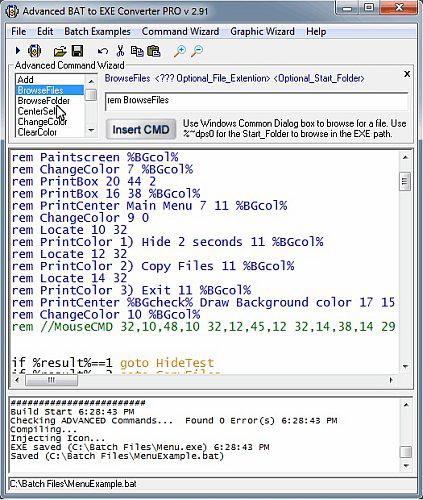Click output log scrollbar down arrow
Screen dimensions: 423x500
(406, 466)
